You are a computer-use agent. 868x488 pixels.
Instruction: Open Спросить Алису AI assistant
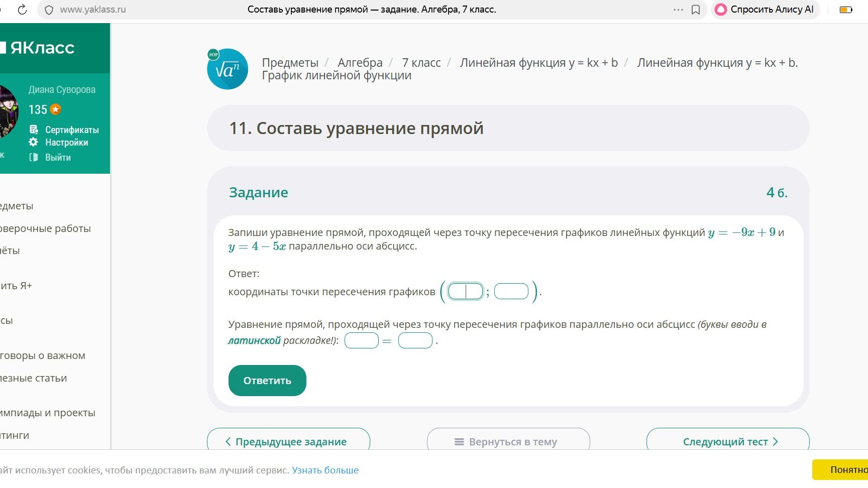(x=764, y=10)
